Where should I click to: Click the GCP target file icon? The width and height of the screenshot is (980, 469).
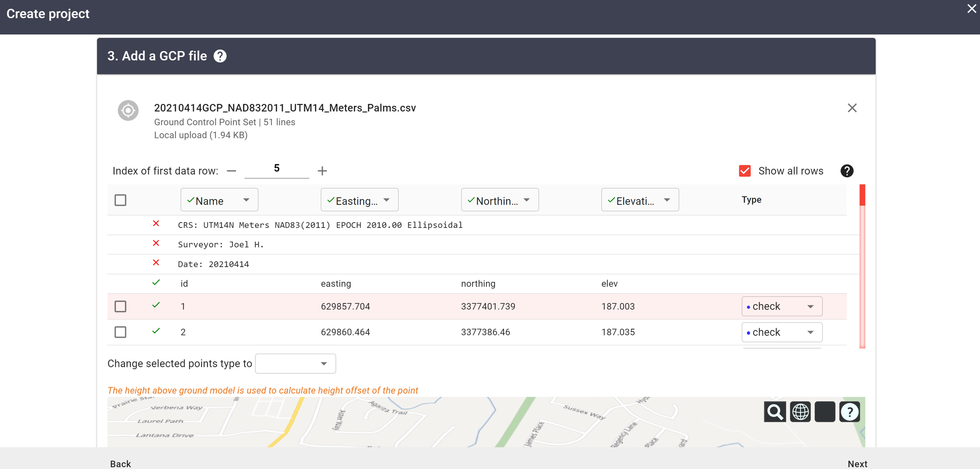click(x=128, y=111)
